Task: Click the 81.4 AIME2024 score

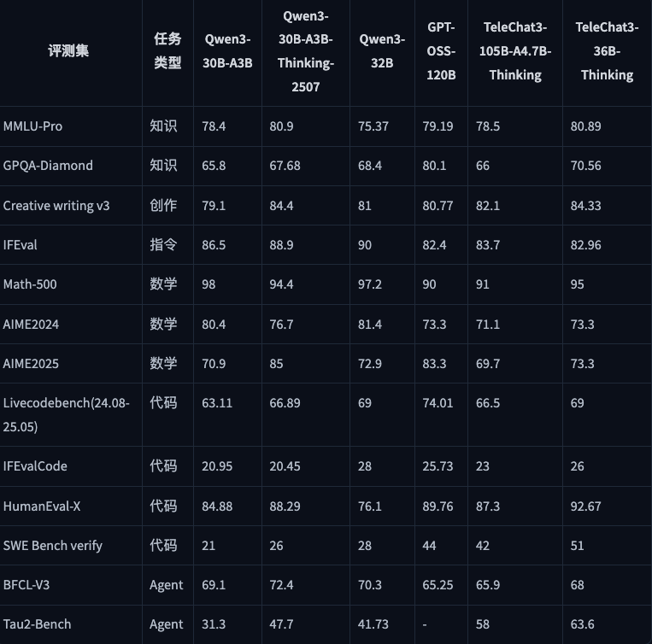Action: click(x=370, y=325)
